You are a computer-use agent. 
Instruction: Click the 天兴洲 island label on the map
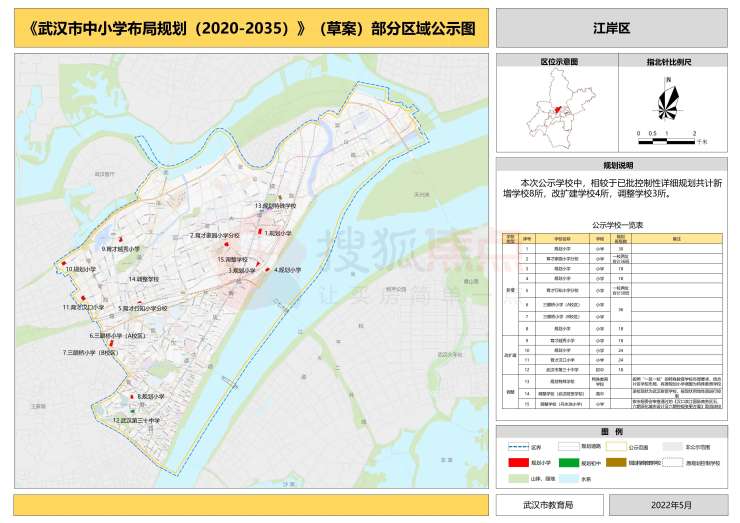coord(422,194)
